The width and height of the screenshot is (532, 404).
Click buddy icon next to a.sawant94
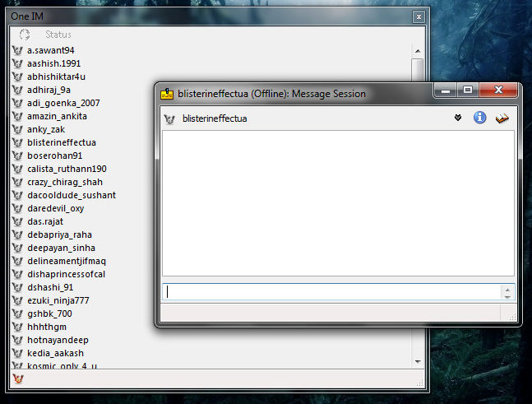coord(17,50)
